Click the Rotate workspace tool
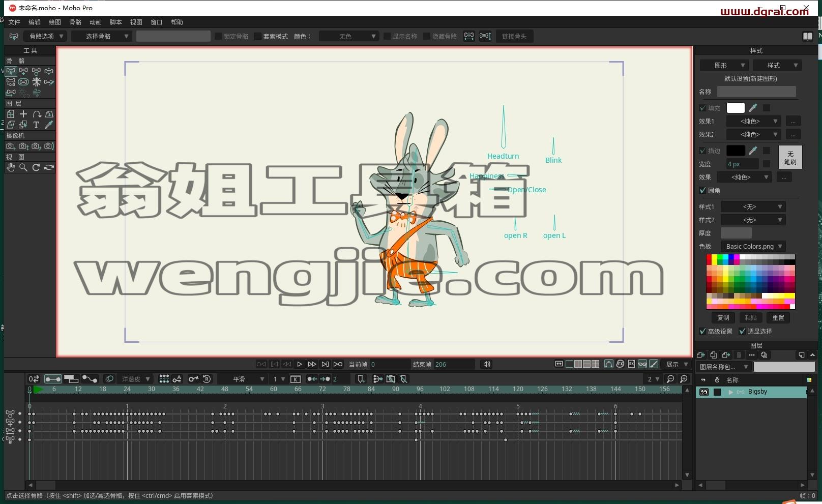This screenshot has height=504, width=822. [x=36, y=167]
